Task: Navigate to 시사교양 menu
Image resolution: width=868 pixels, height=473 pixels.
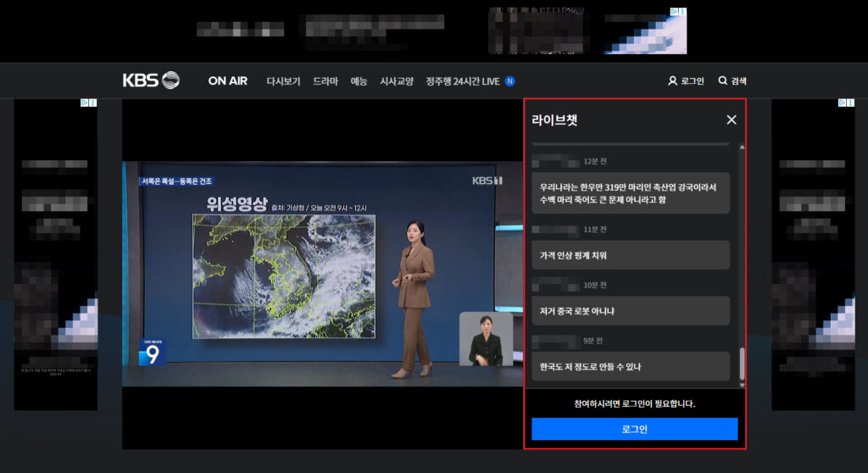Action: (x=397, y=81)
